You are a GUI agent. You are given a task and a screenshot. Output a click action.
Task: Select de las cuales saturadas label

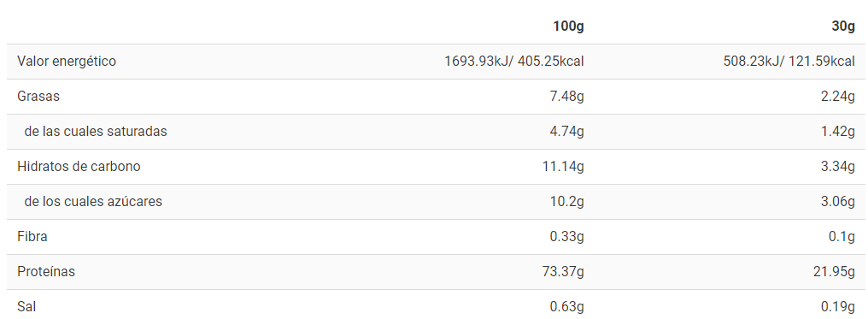point(96,131)
